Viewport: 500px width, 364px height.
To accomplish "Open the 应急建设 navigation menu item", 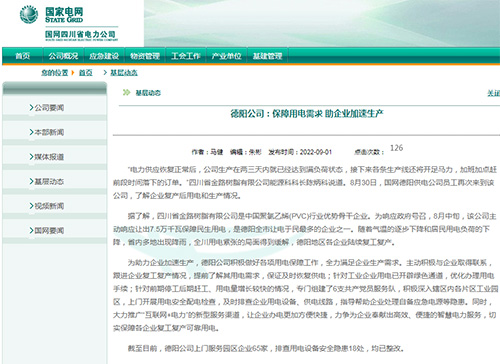I will (104, 56).
